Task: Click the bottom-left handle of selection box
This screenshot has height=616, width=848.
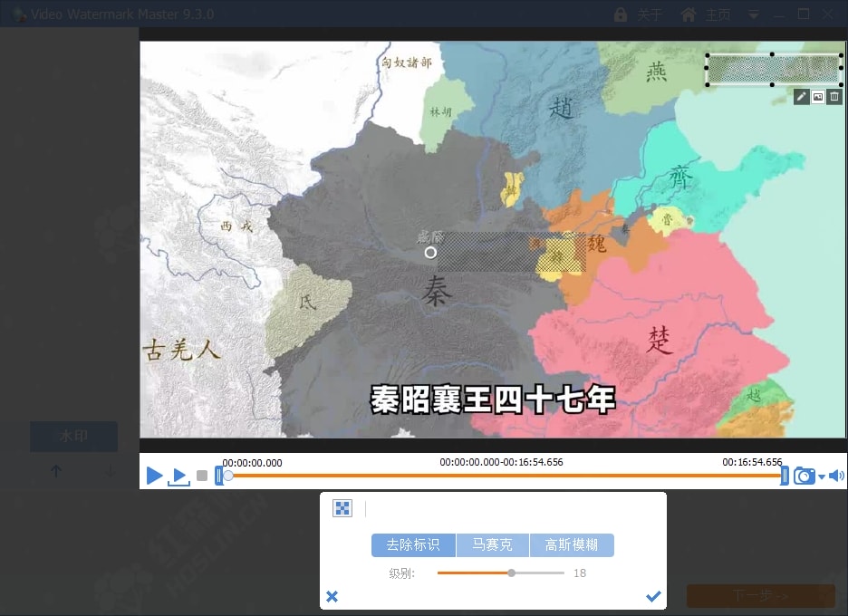Action: click(x=708, y=84)
